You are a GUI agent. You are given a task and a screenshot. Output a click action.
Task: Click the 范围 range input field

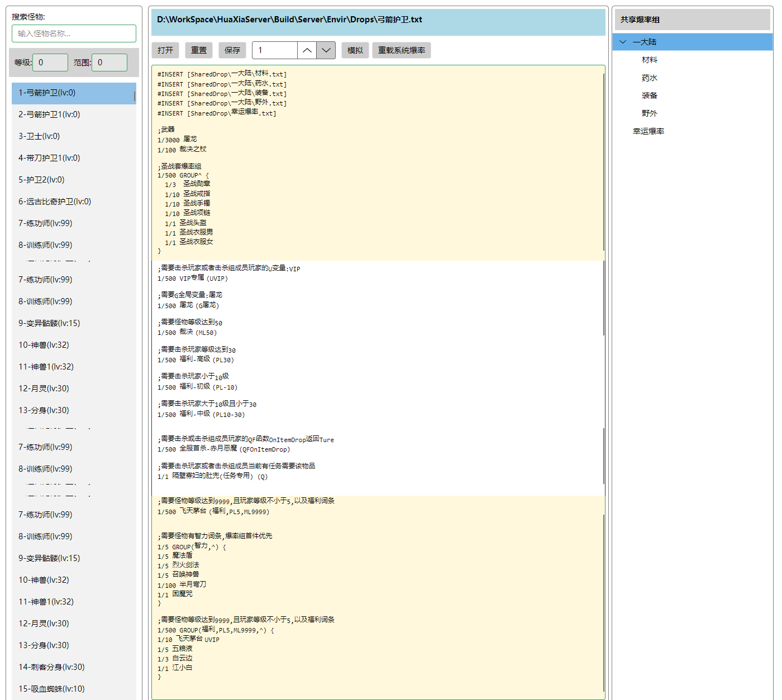tap(109, 63)
